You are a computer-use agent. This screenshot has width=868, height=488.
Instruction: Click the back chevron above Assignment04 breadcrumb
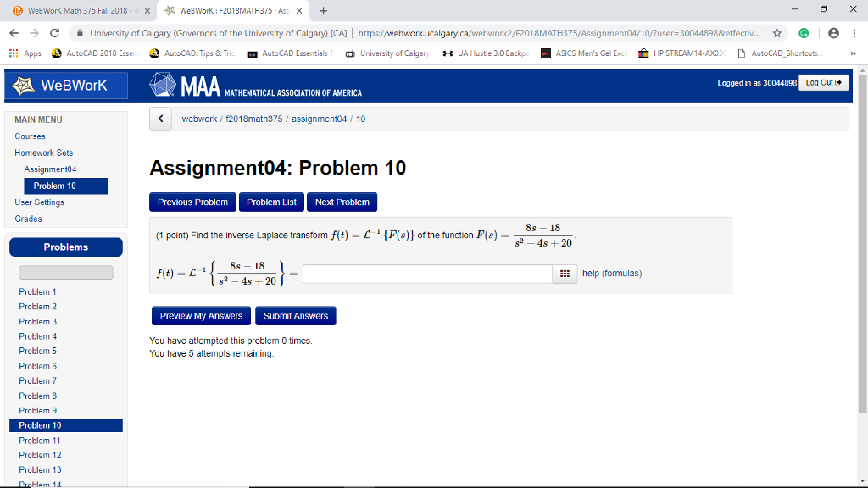coord(160,119)
